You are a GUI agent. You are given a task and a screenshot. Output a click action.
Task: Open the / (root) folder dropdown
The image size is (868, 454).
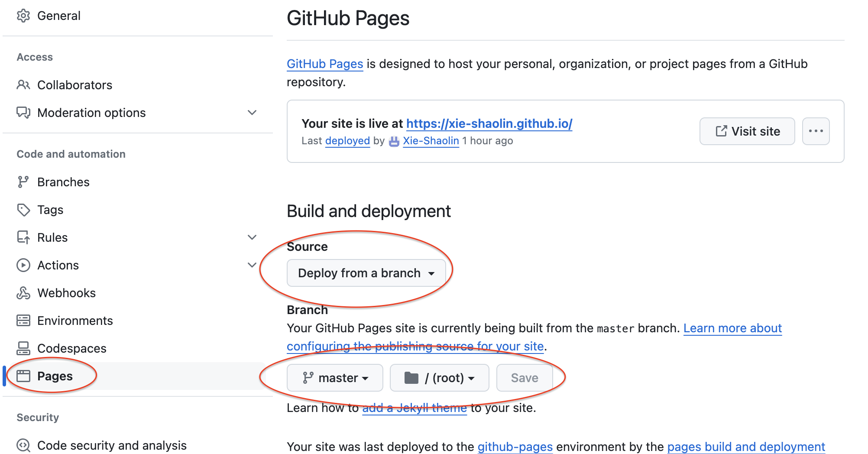pyautogui.click(x=439, y=378)
